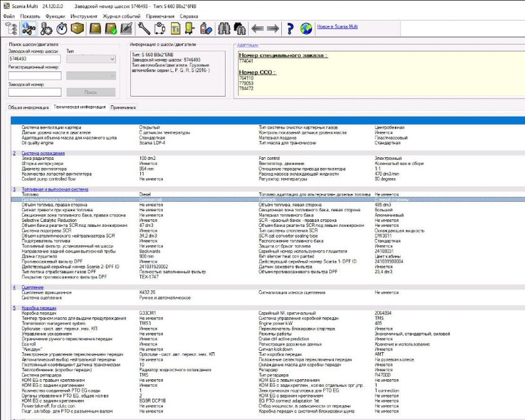Screen dimensions: 525x420
Task: Click the Заводской номер шасси input field
Action: [x=34, y=59]
